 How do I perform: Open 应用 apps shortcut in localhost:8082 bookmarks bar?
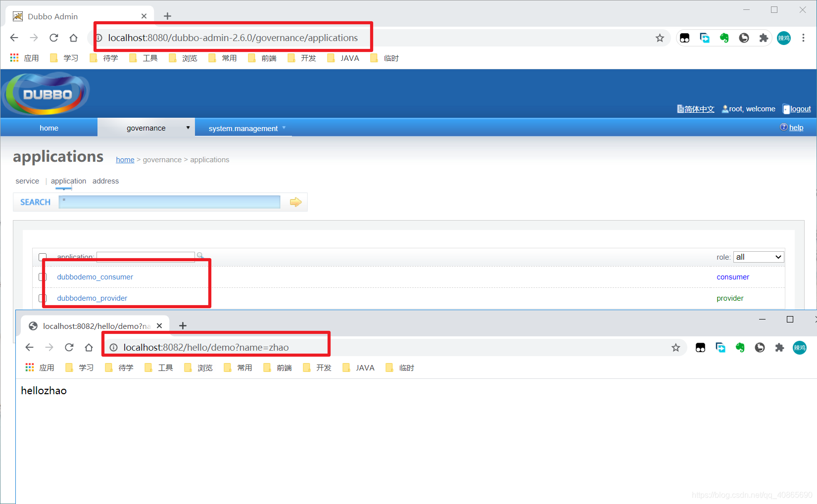coord(40,367)
